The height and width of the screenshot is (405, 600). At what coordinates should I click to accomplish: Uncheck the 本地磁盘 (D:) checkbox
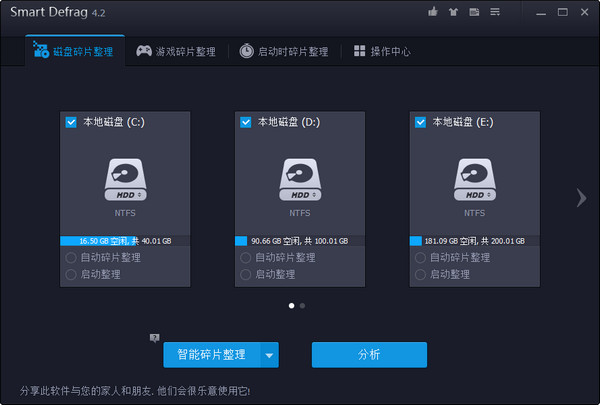pyautogui.click(x=246, y=122)
